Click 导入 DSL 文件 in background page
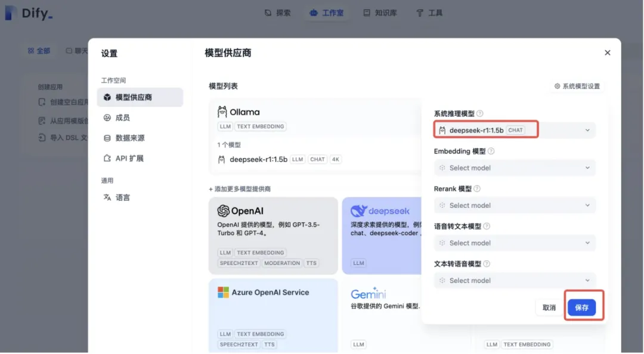 pyautogui.click(x=63, y=138)
